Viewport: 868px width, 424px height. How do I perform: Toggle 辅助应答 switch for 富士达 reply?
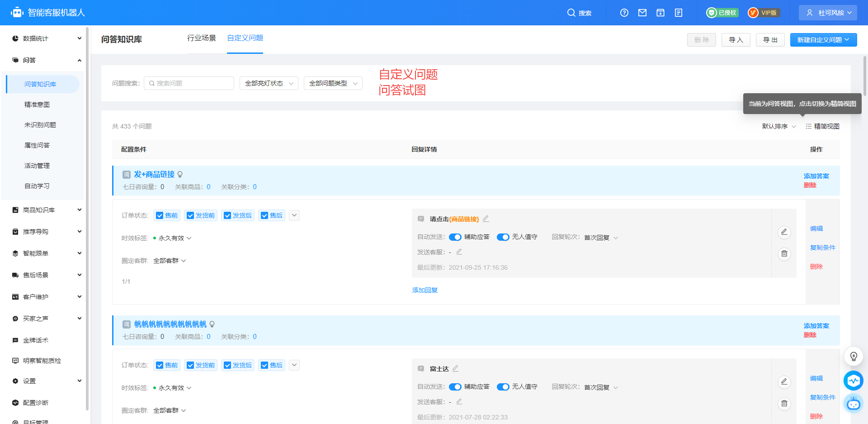coord(455,387)
